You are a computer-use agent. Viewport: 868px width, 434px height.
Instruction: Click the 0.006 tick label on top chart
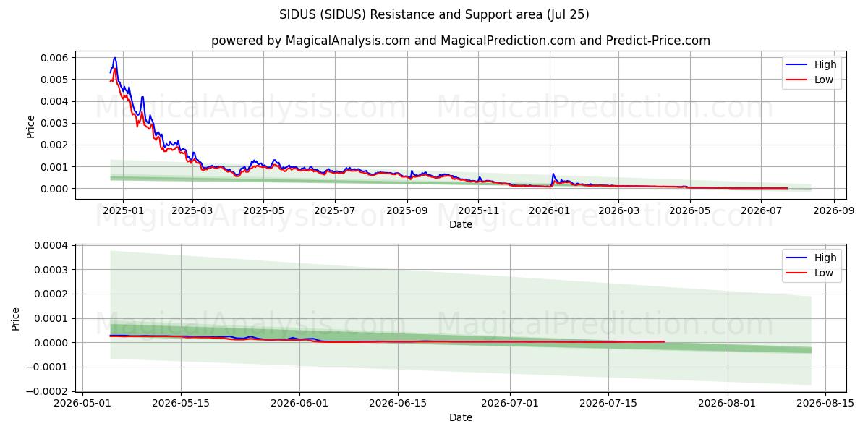pyautogui.click(x=54, y=58)
